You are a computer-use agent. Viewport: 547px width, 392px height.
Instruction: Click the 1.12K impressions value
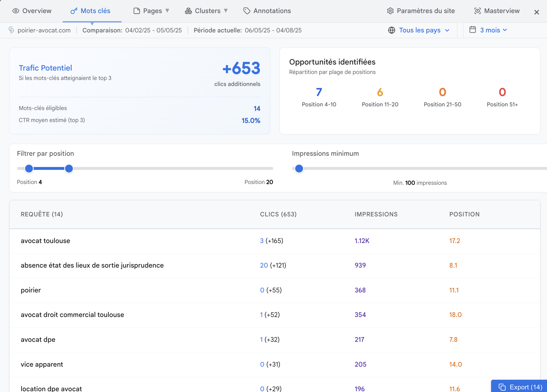click(362, 241)
